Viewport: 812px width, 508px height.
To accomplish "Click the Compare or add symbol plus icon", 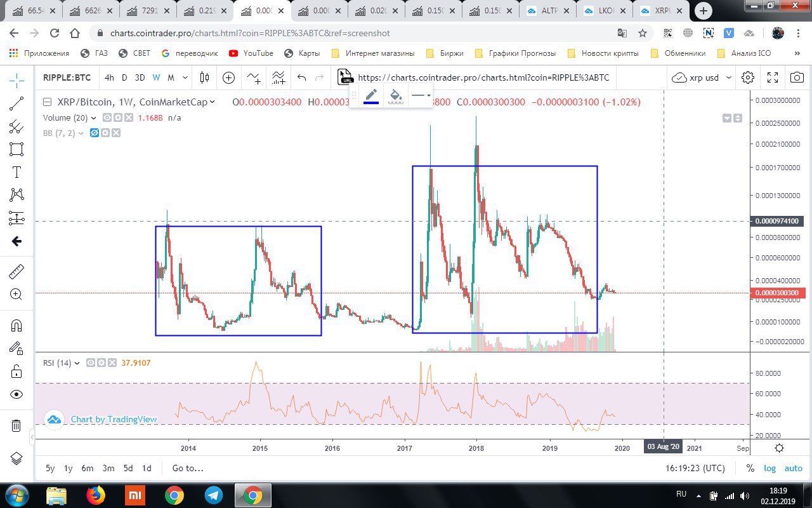I will click(228, 77).
